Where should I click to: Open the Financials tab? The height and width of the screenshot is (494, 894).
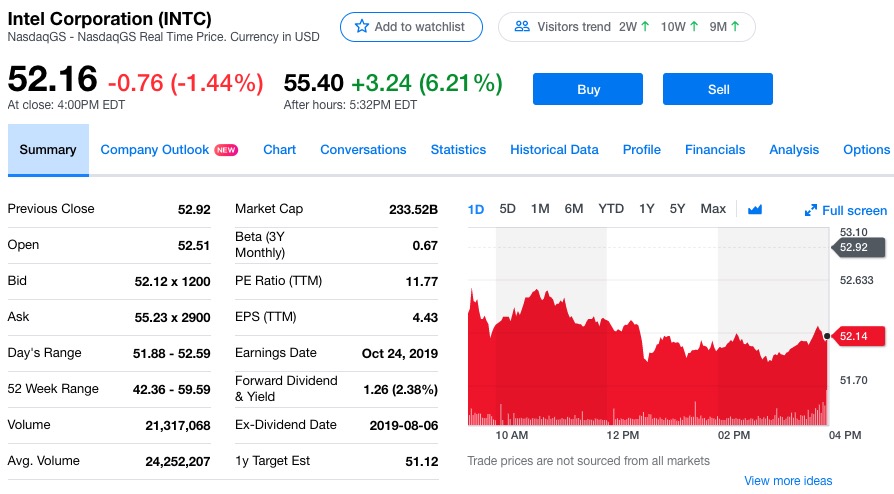point(715,149)
